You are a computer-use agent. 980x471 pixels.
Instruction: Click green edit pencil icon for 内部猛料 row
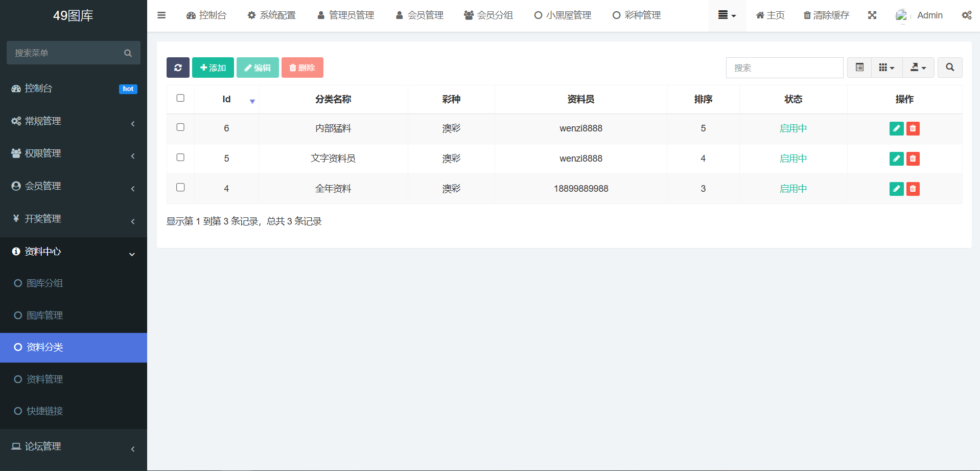point(896,128)
